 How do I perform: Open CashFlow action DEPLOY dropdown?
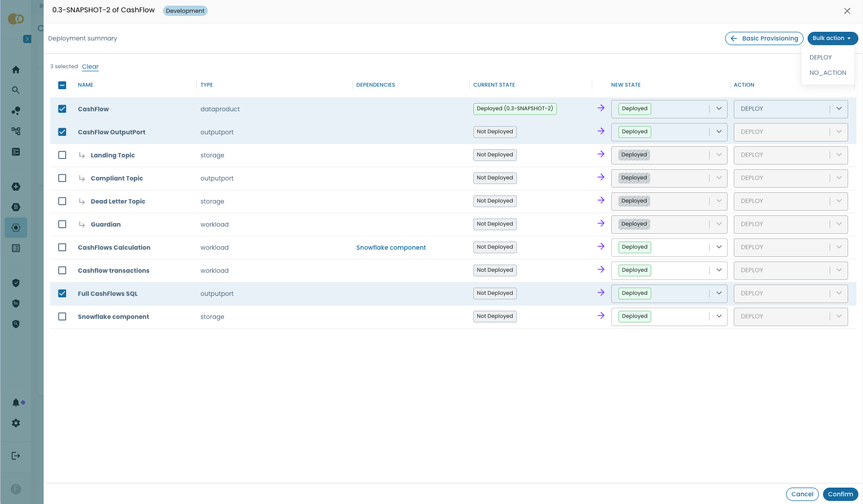791,109
